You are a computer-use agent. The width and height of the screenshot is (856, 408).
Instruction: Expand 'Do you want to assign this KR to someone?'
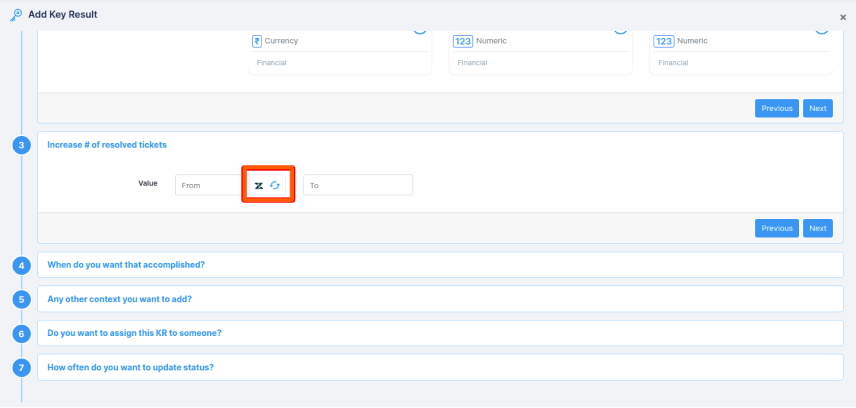click(x=440, y=333)
